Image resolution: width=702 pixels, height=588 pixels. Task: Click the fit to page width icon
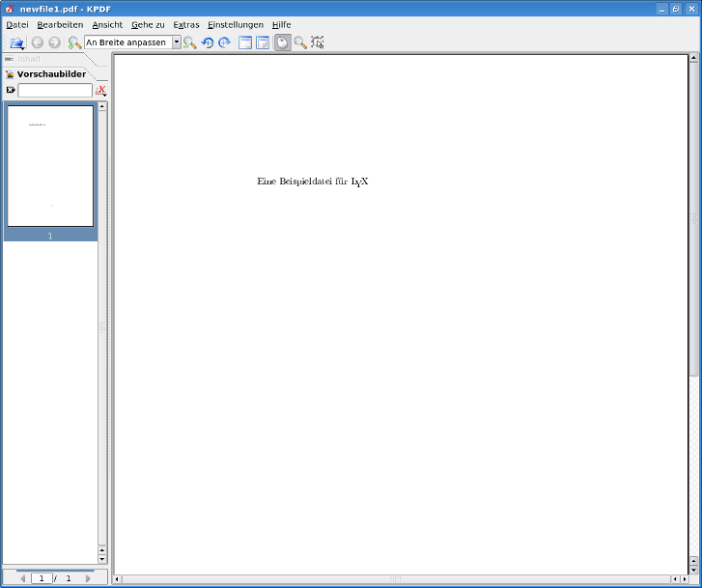click(x=245, y=42)
